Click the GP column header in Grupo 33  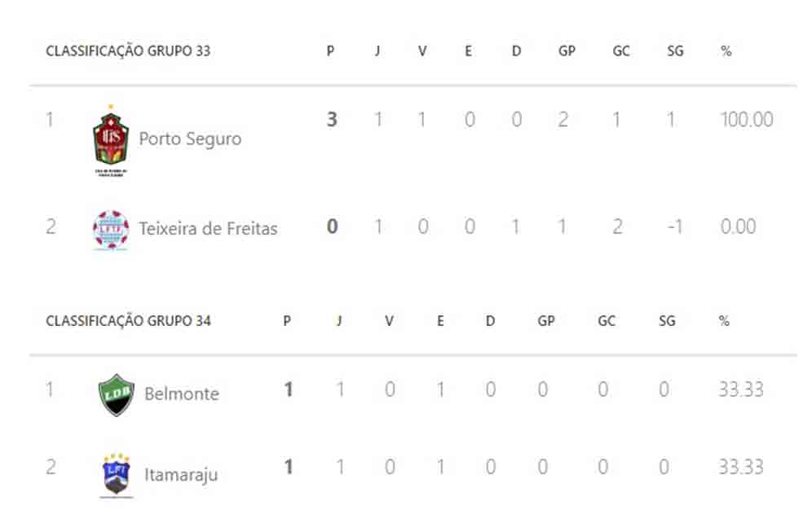(x=567, y=51)
